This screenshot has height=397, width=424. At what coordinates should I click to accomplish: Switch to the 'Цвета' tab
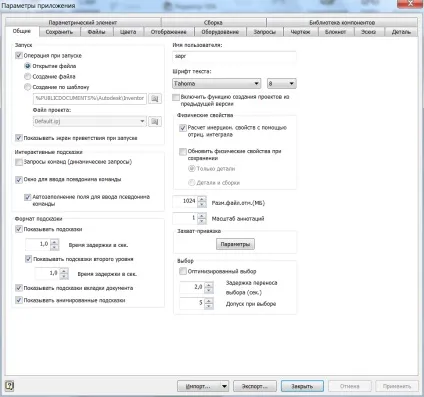128,32
